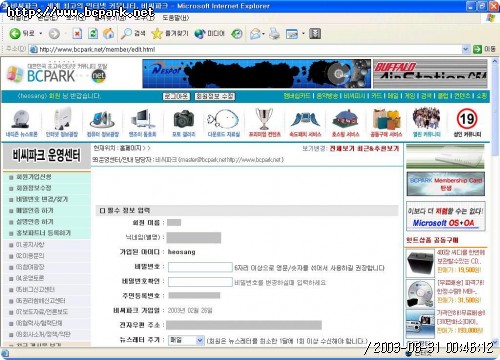Click the Microsoft OS+OA banner
The image size is (500, 360).
pyautogui.click(x=446, y=216)
